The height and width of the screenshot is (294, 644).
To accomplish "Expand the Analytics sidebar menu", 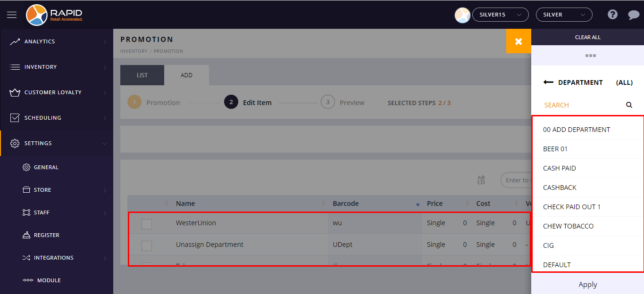I will 57,41.
